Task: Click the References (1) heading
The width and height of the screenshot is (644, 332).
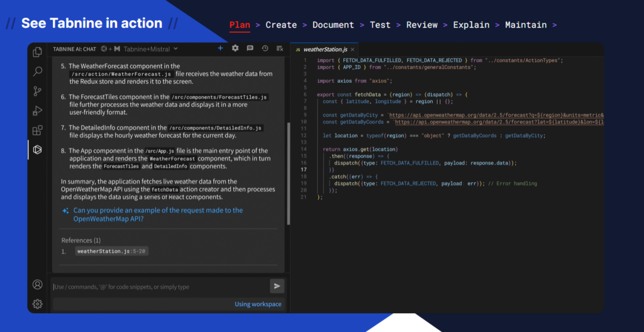Action: [x=81, y=240]
